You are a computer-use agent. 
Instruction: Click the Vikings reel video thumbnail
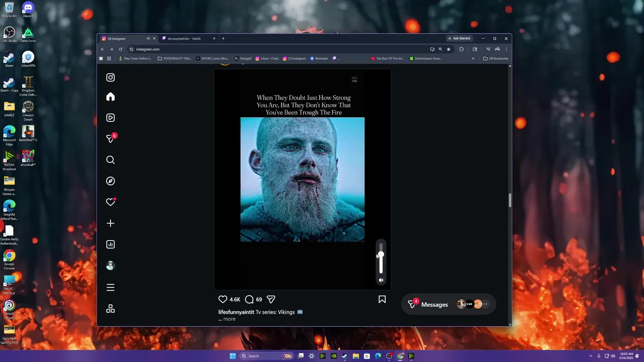pyautogui.click(x=302, y=179)
